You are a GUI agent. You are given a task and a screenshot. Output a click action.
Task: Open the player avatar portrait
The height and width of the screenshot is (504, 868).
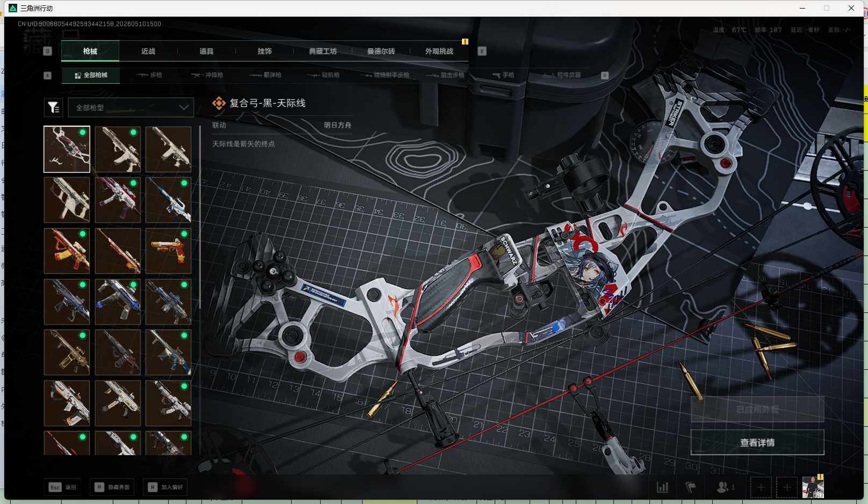coord(813,487)
